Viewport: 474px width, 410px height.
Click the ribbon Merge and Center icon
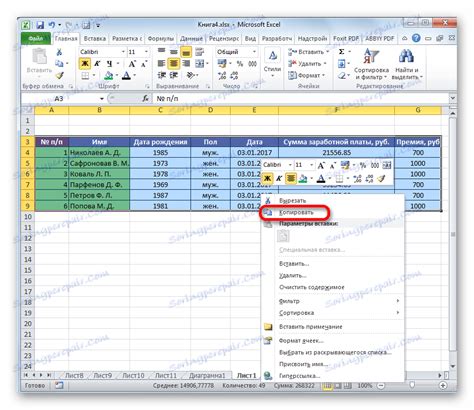coord(199,63)
